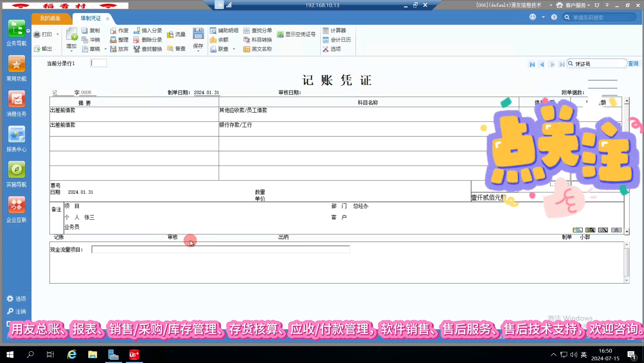Click the 查询 query button
This screenshot has width=644, height=363.
(x=633, y=64)
